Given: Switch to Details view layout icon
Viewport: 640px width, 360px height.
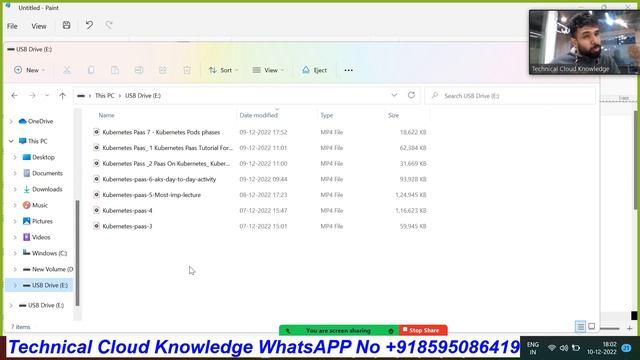Looking at the screenshot, I should 580,327.
